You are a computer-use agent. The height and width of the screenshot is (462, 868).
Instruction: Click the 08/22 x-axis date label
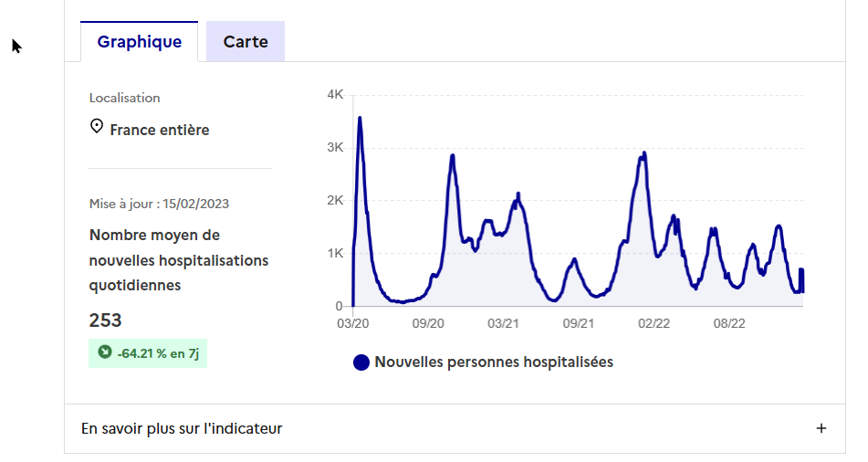click(x=729, y=323)
